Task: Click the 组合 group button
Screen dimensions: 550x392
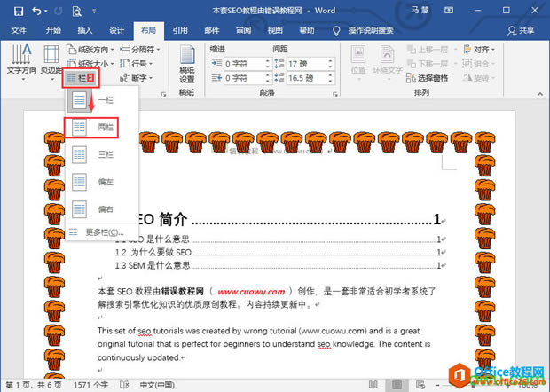Action: (x=478, y=64)
